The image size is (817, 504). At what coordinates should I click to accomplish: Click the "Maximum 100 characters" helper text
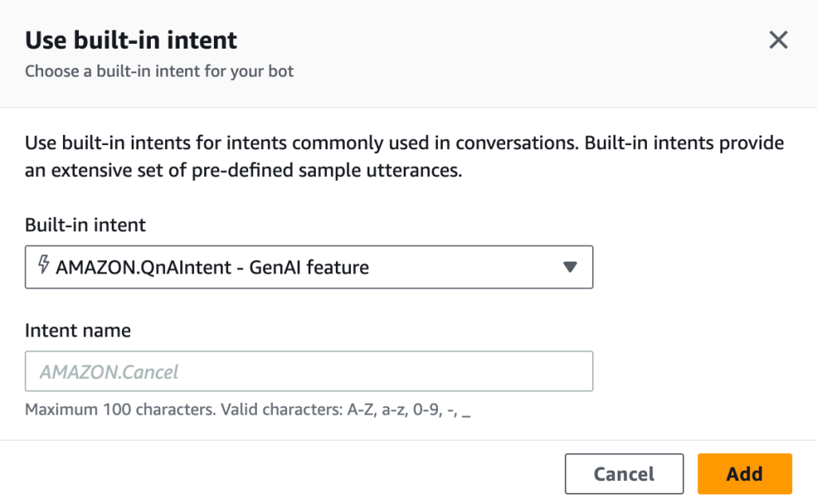120,411
